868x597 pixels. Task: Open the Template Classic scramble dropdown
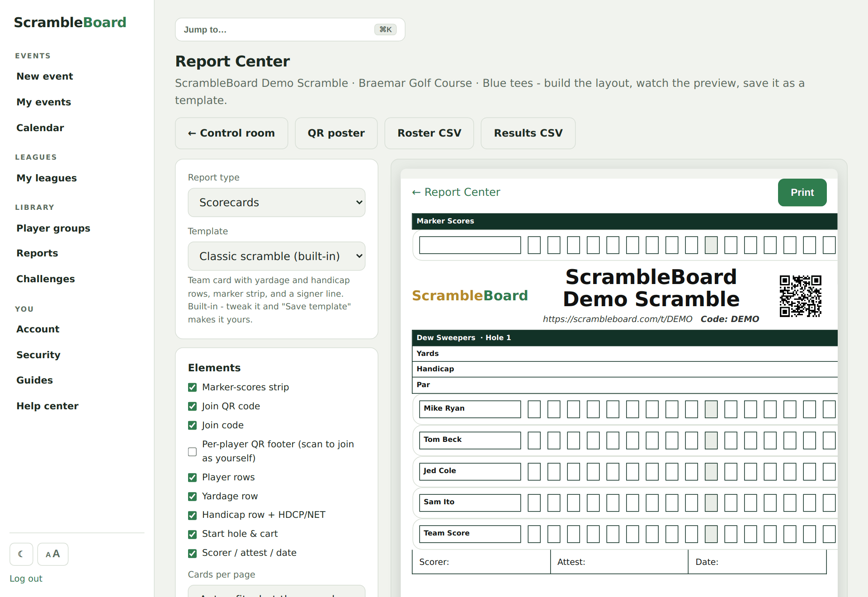[x=277, y=256]
